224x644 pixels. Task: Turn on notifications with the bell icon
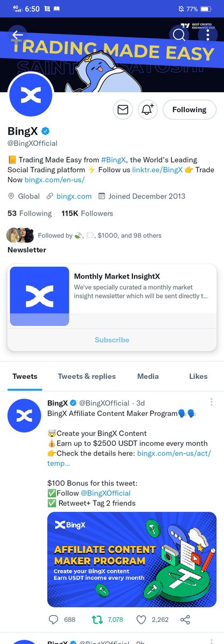(x=147, y=109)
